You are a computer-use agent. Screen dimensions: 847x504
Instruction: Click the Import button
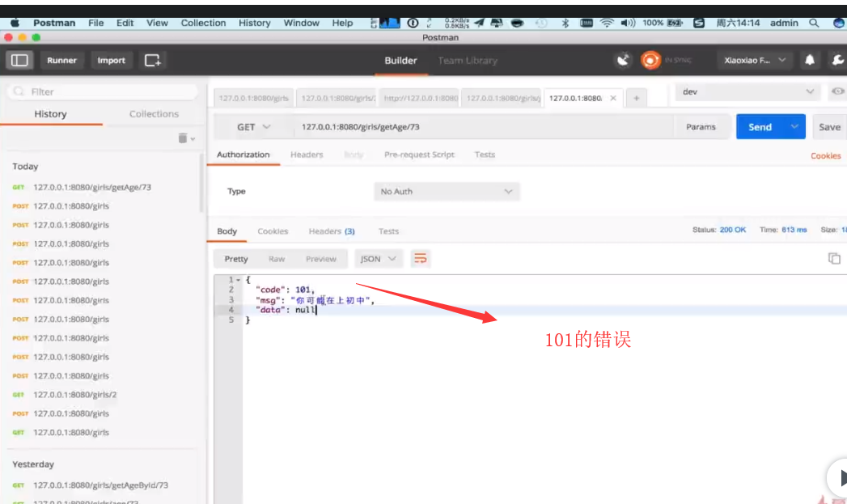[x=112, y=60]
